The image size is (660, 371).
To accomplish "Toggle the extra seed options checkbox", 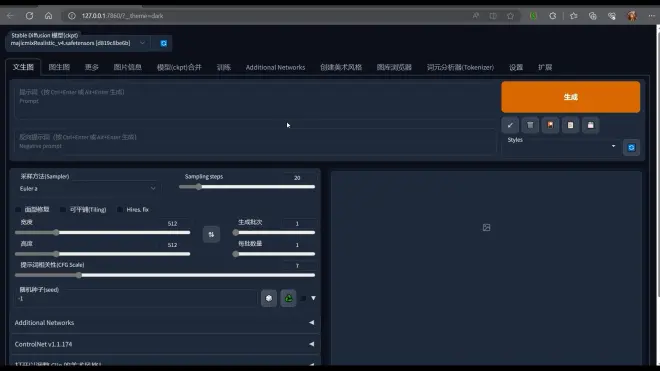I will (x=303, y=298).
